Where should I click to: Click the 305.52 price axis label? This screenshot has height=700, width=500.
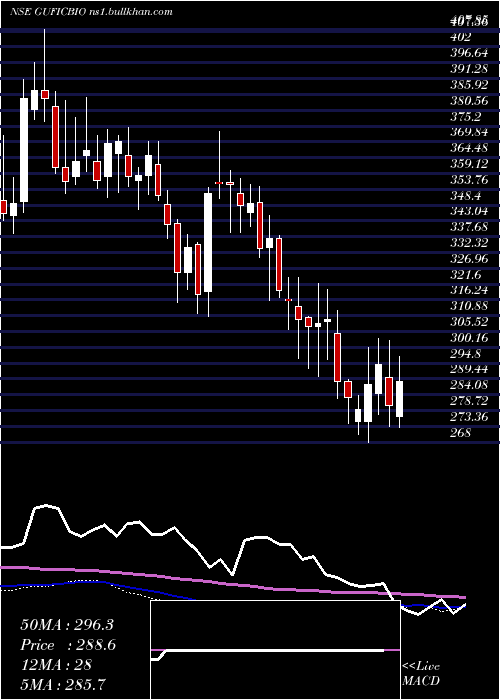point(469,322)
